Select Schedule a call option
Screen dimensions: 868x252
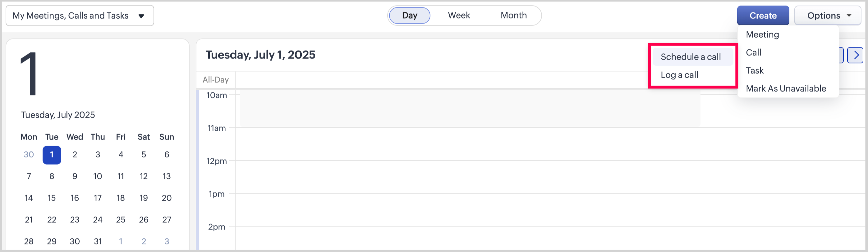691,57
